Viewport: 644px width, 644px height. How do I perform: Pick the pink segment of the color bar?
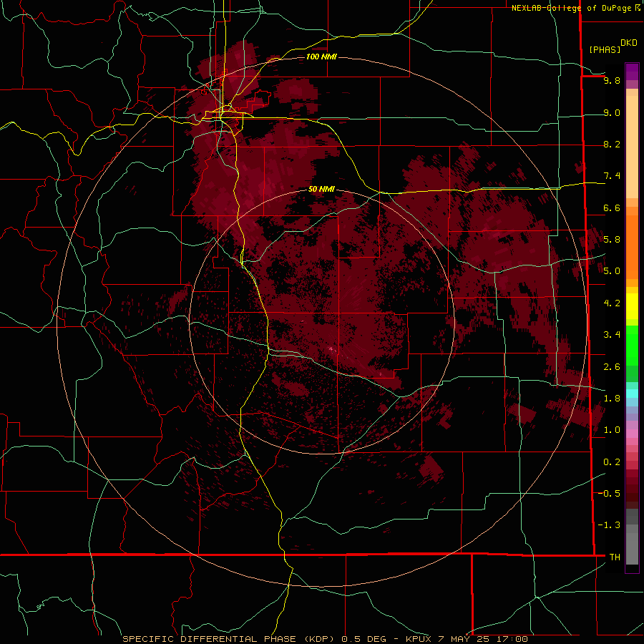[x=632, y=434]
